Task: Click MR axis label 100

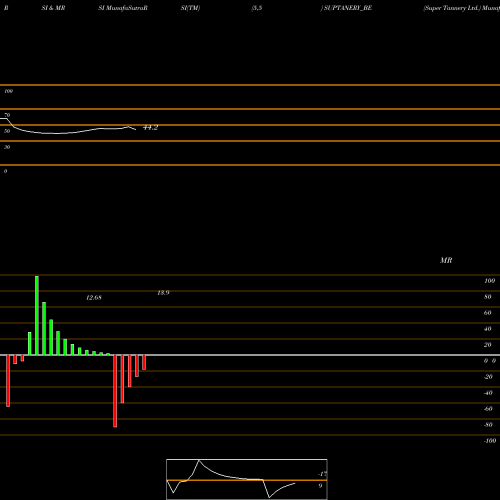Action: [x=489, y=281]
